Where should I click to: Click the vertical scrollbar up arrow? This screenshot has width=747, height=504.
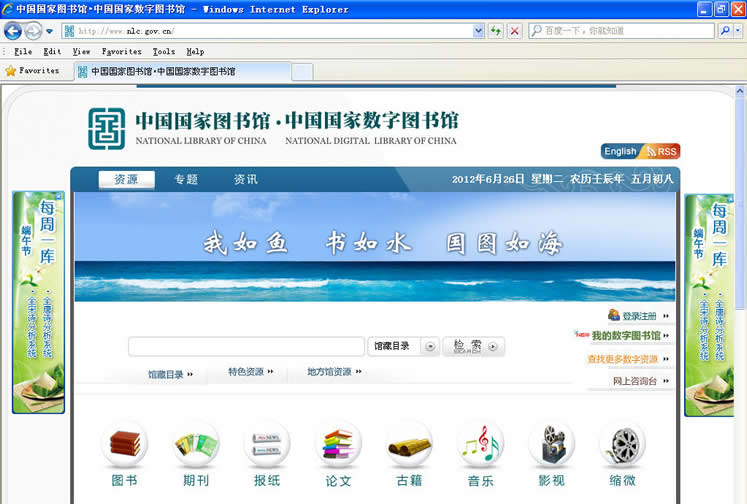(x=740, y=91)
